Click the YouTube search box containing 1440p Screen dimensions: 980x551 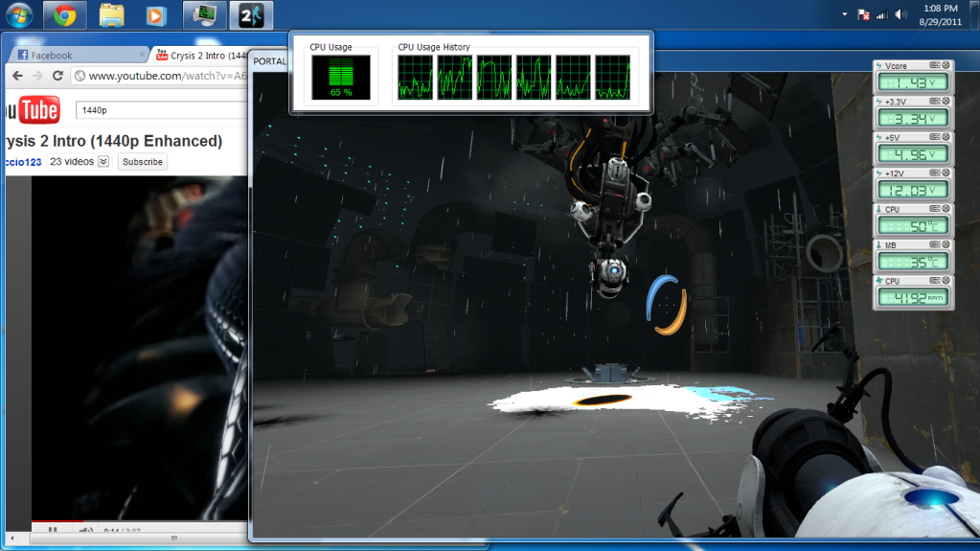click(162, 110)
